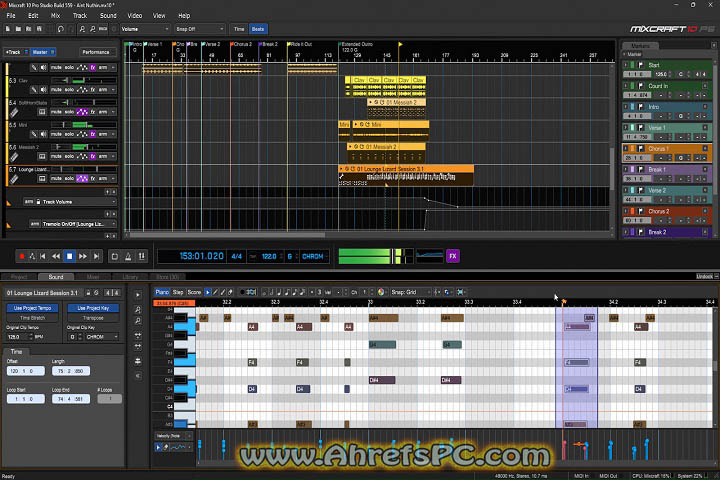Enable Use Project Tempo

click(32, 308)
